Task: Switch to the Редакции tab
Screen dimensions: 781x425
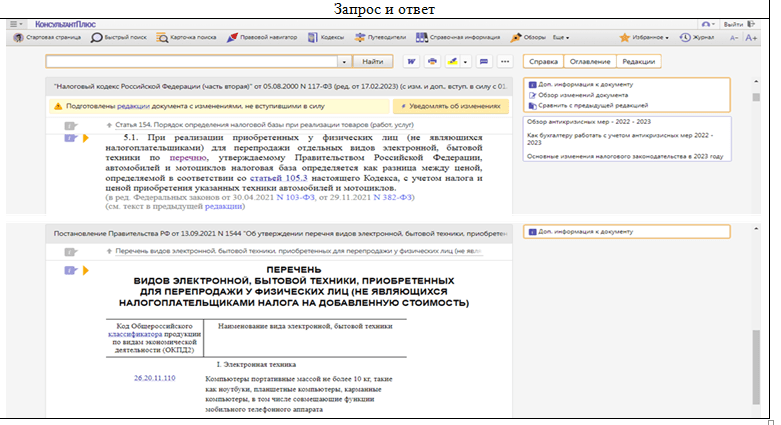Action: [x=639, y=61]
